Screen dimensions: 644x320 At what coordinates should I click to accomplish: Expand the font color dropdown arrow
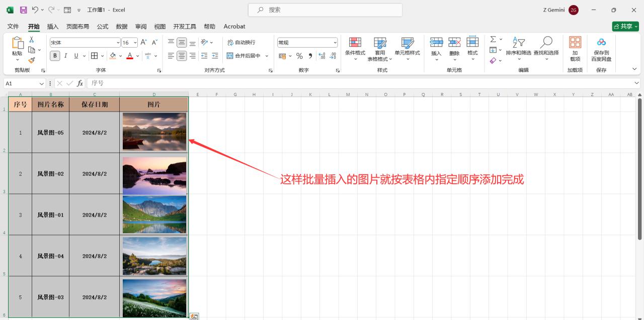(137, 56)
